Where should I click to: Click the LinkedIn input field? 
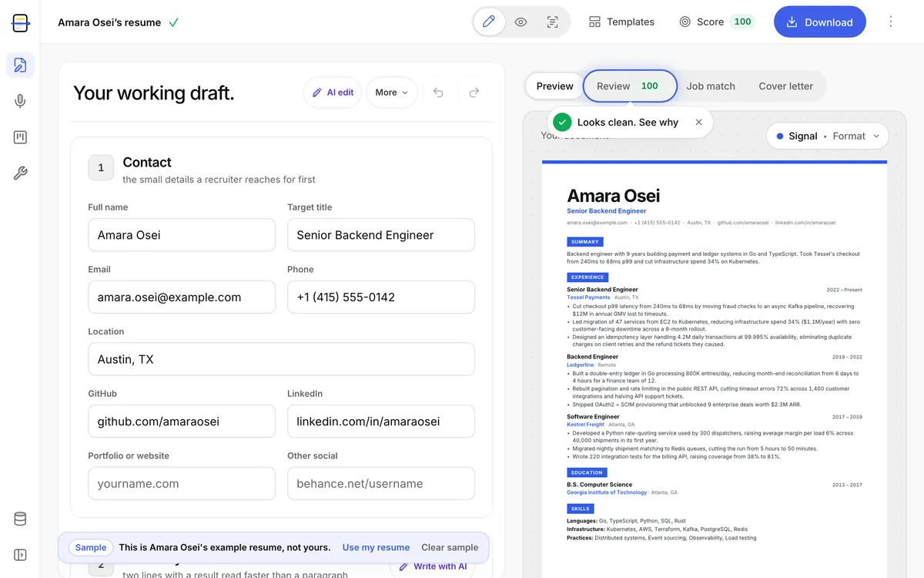click(x=381, y=422)
